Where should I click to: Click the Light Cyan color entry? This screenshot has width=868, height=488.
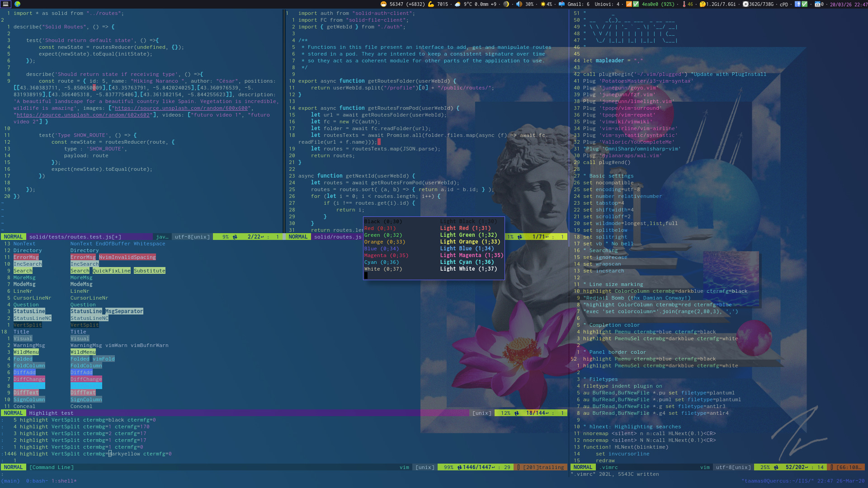tap(467, 262)
